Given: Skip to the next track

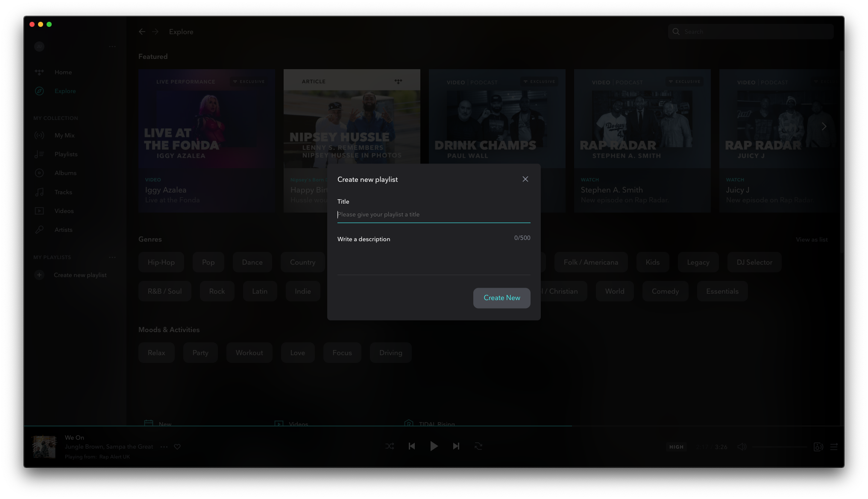Looking at the screenshot, I should tap(456, 446).
